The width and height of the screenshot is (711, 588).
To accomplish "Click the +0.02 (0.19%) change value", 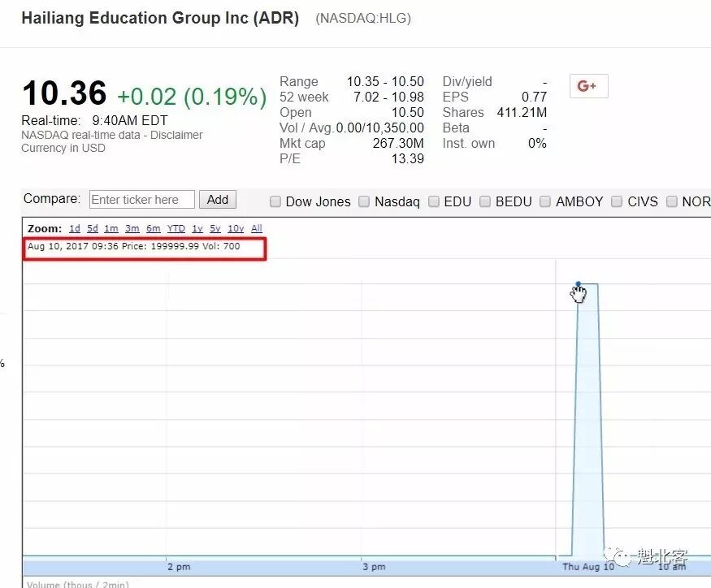I will (x=192, y=97).
